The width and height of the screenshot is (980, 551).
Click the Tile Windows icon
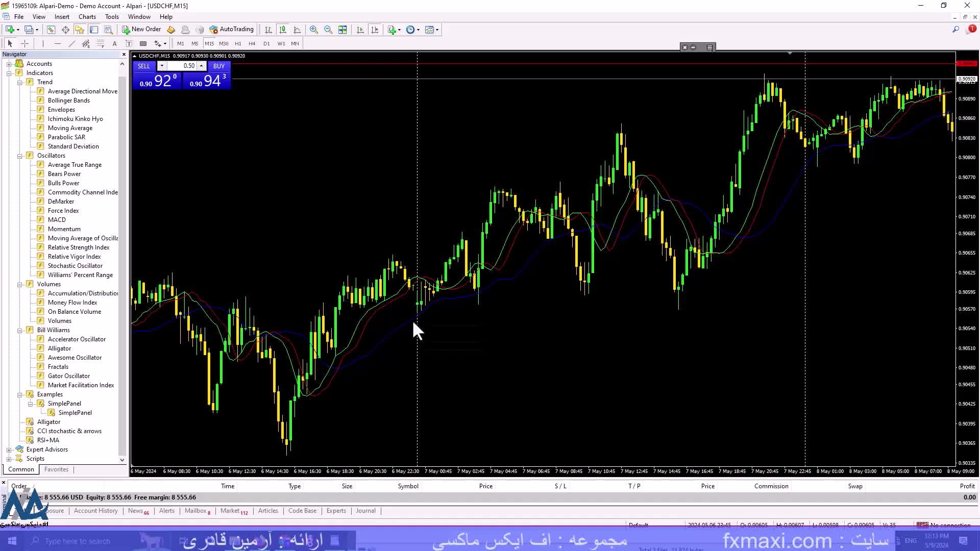point(342,30)
